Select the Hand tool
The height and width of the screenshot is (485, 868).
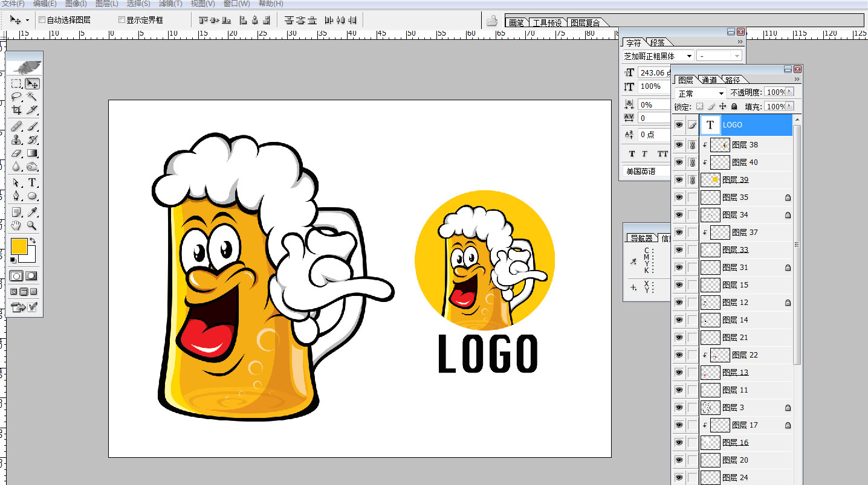click(17, 225)
